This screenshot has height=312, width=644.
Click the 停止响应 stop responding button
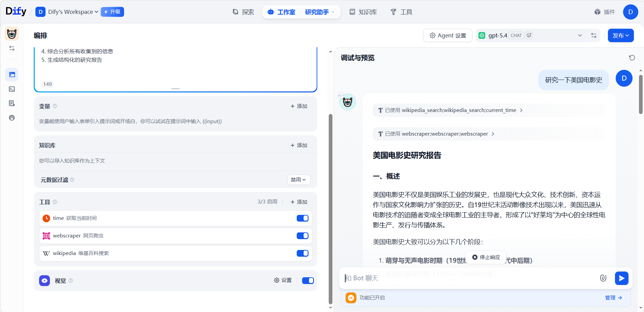486,257
